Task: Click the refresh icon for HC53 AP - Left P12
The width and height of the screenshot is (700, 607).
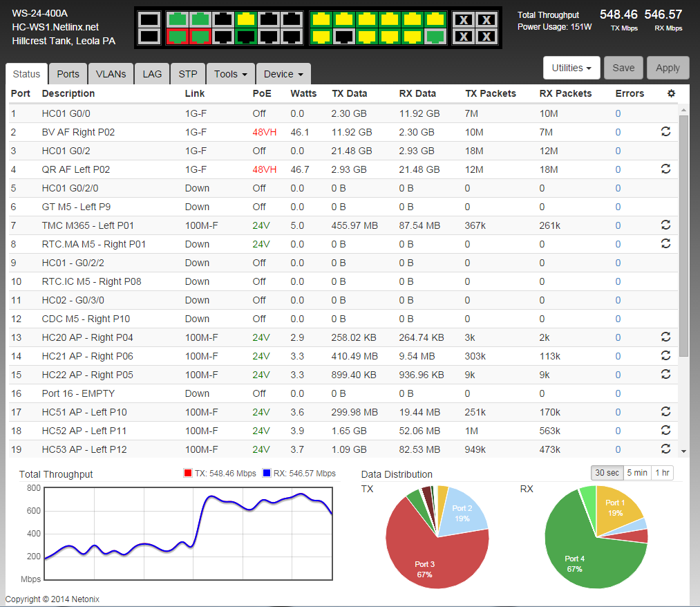Action: click(x=665, y=449)
